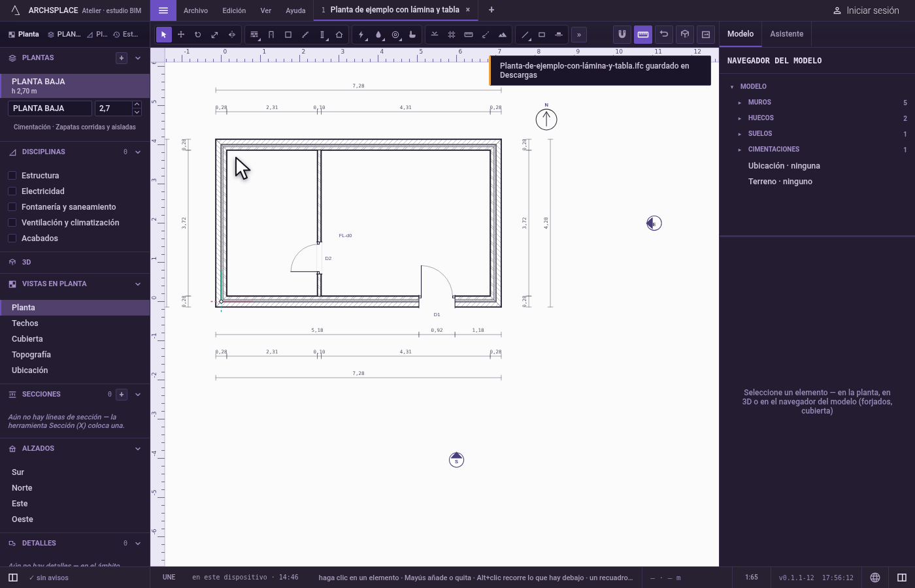
Task: Expand the Huecos tree node
Action: (740, 118)
